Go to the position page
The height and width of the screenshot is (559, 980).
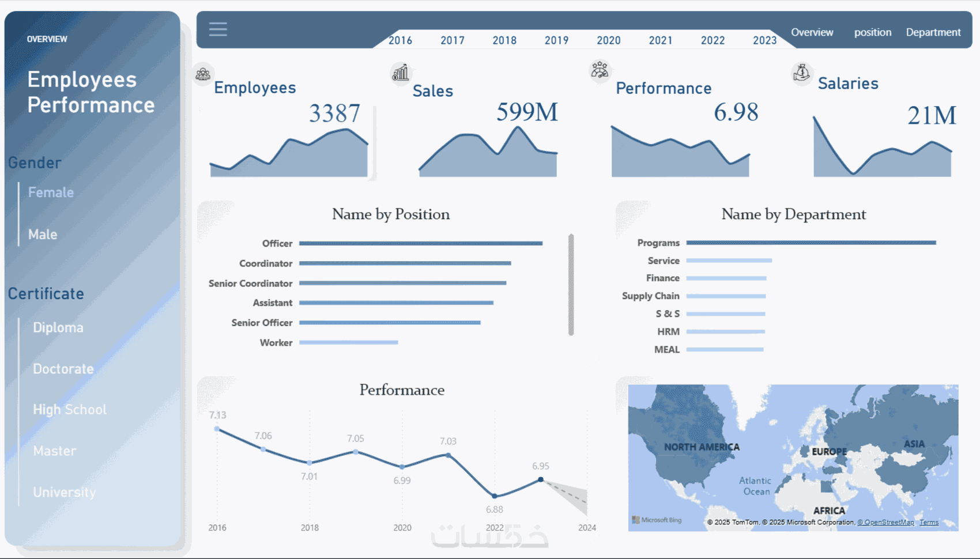[873, 32]
